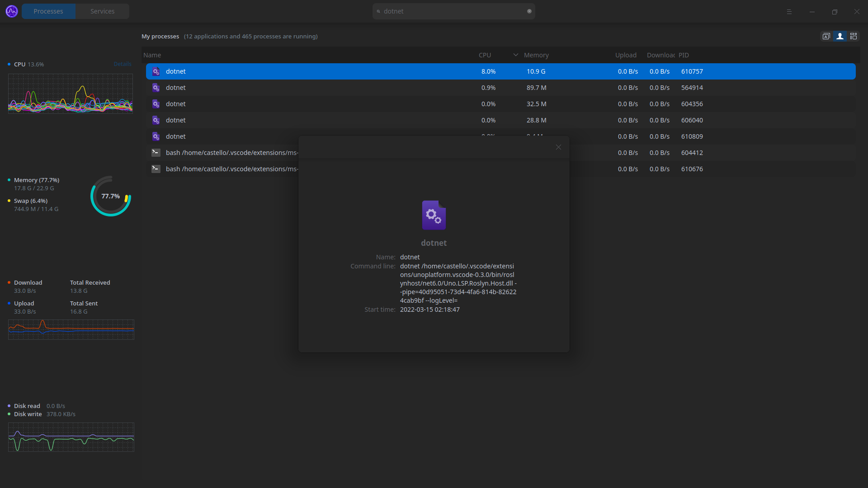Click the Total Received 13.8 G value
This screenshot has height=488, width=868.
79,291
